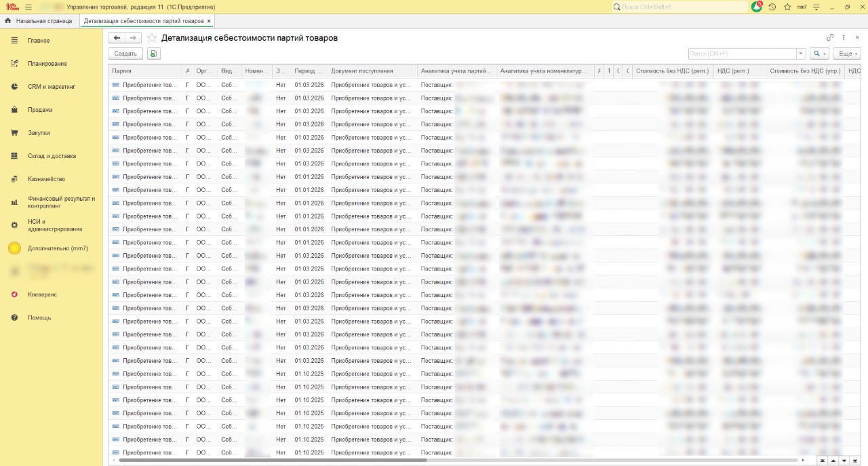Image resolution: width=868 pixels, height=466 pixels.
Task: Clear the Поиск (Ctrl+F) field
Action: click(x=801, y=54)
